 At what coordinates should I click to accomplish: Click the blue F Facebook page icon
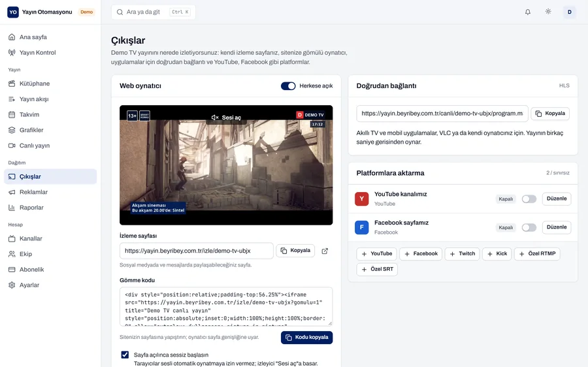point(361,227)
